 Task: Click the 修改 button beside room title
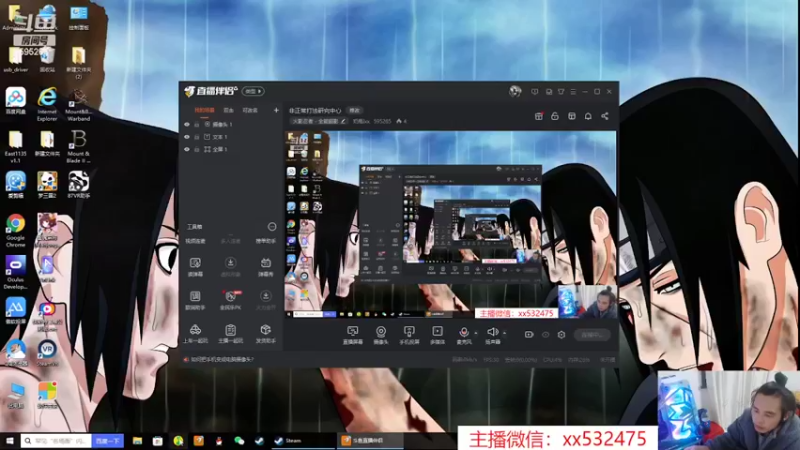tap(355, 110)
